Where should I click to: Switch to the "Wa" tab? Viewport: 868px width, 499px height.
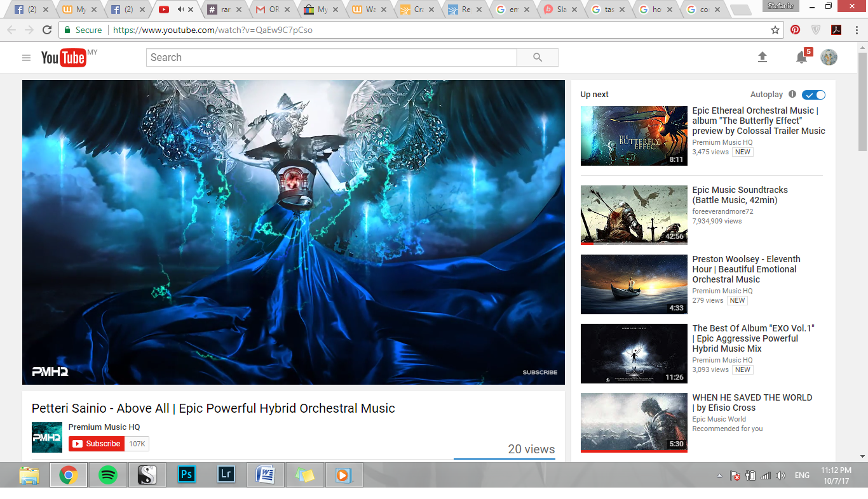point(370,10)
